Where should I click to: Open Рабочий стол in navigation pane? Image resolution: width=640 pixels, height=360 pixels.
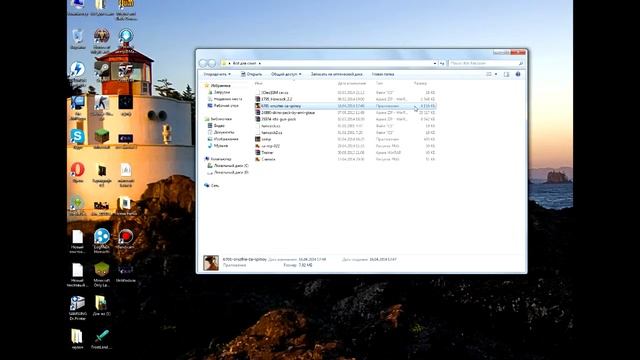pyautogui.click(x=226, y=106)
